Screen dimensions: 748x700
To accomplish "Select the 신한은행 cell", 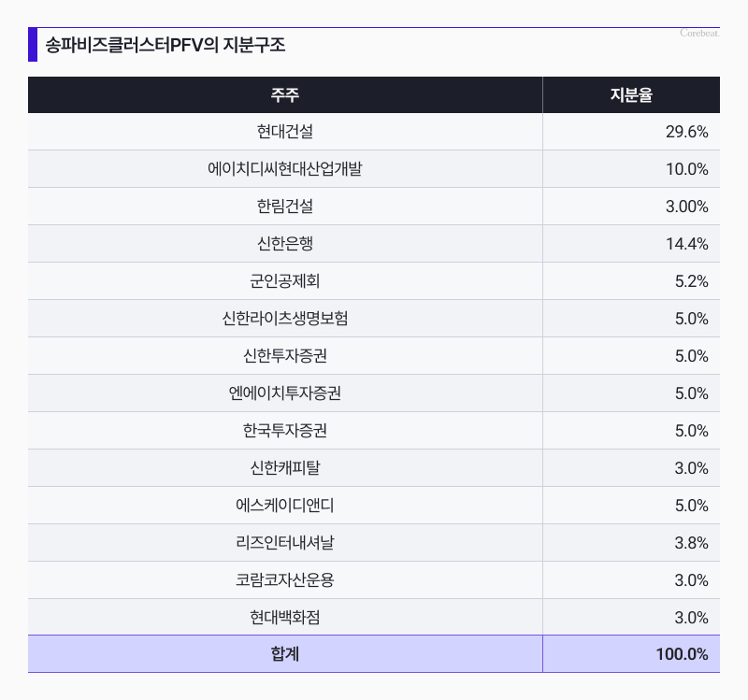I will coord(285,244).
